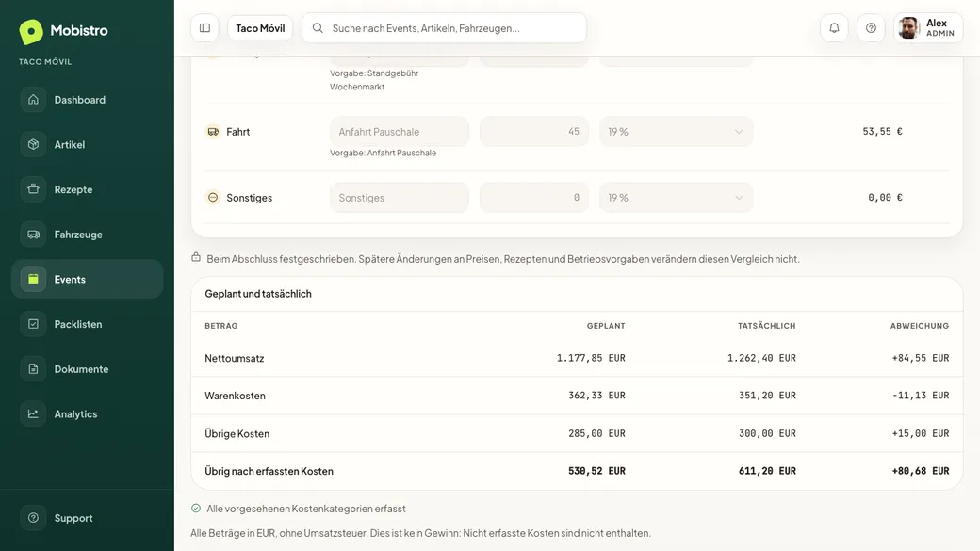
Task: Click the Anfahrt Pauschale description field
Action: 400,132
